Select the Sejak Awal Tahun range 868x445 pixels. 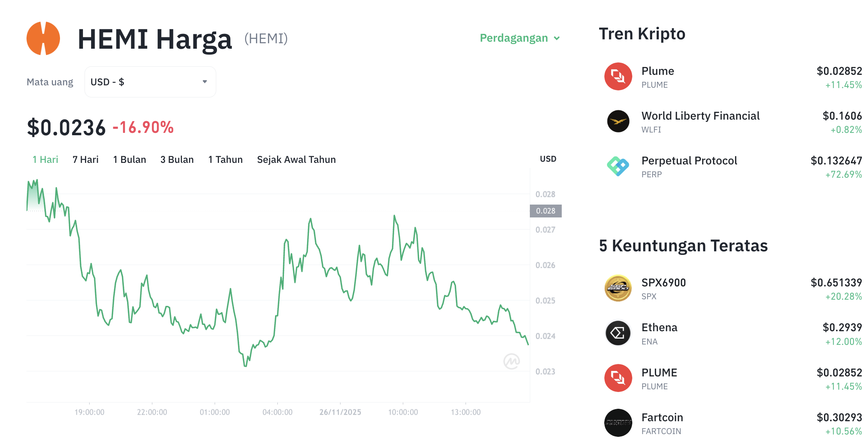point(296,159)
